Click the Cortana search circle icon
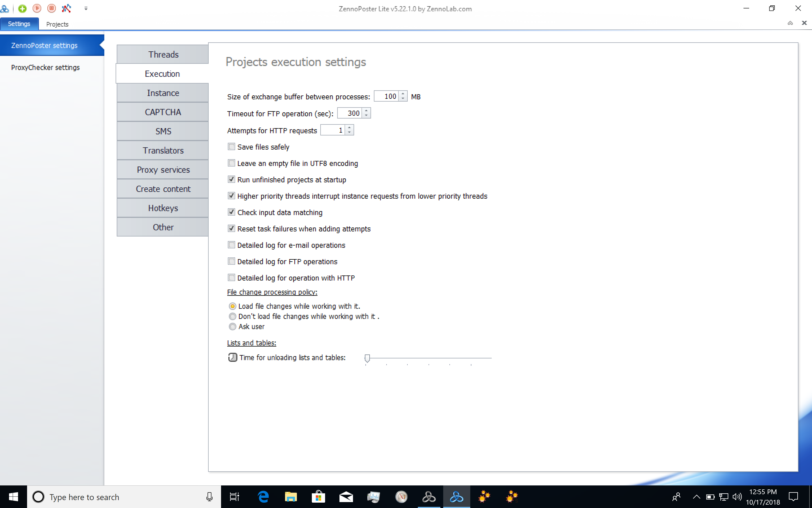This screenshot has width=812, height=508. [38, 497]
